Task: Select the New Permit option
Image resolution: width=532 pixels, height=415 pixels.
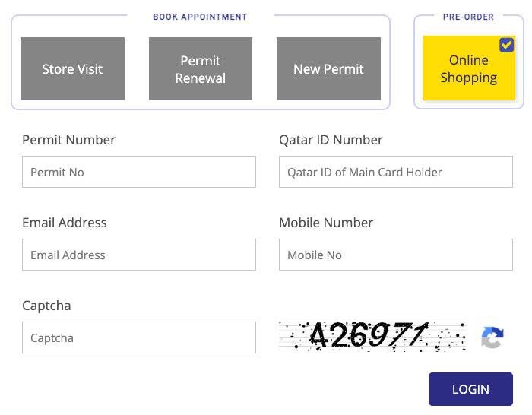Action: click(328, 69)
